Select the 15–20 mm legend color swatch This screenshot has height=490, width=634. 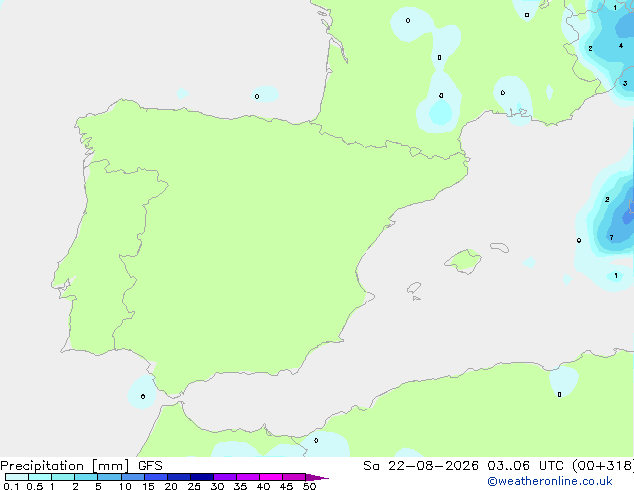point(156,477)
